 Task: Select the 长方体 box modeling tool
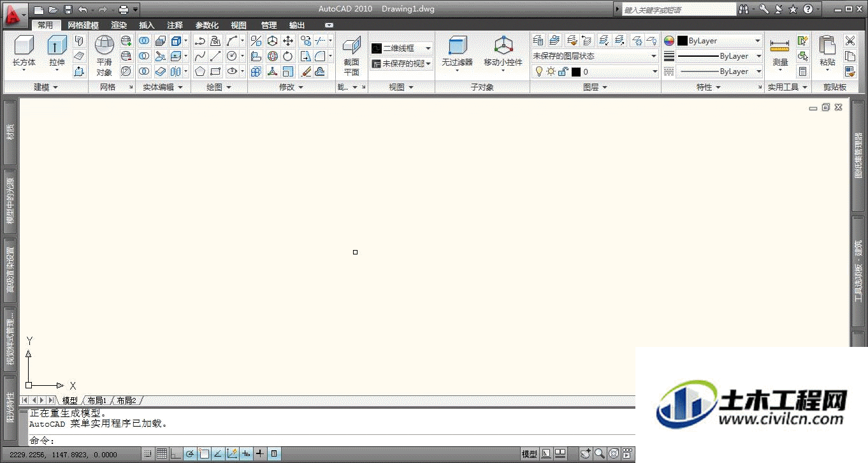[x=24, y=51]
